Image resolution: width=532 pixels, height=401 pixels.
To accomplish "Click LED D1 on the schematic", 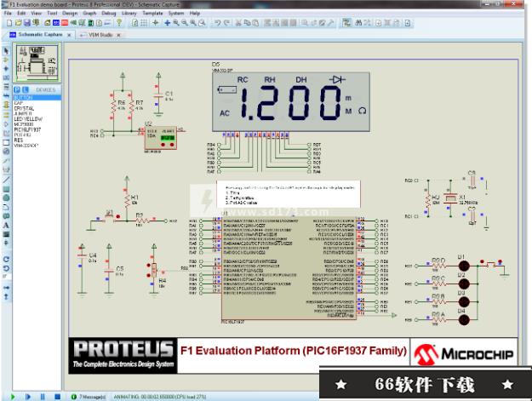I will tap(464, 266).
